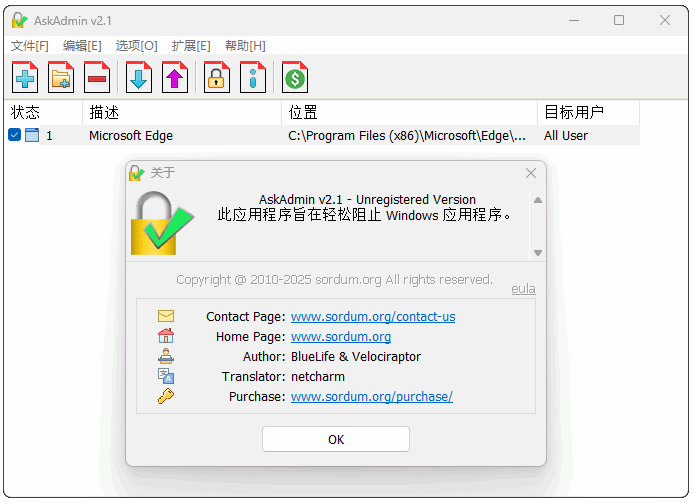Viewport: 695px width, 504px height.
Task: Select the Microsoft Edge description cell
Action: (131, 136)
